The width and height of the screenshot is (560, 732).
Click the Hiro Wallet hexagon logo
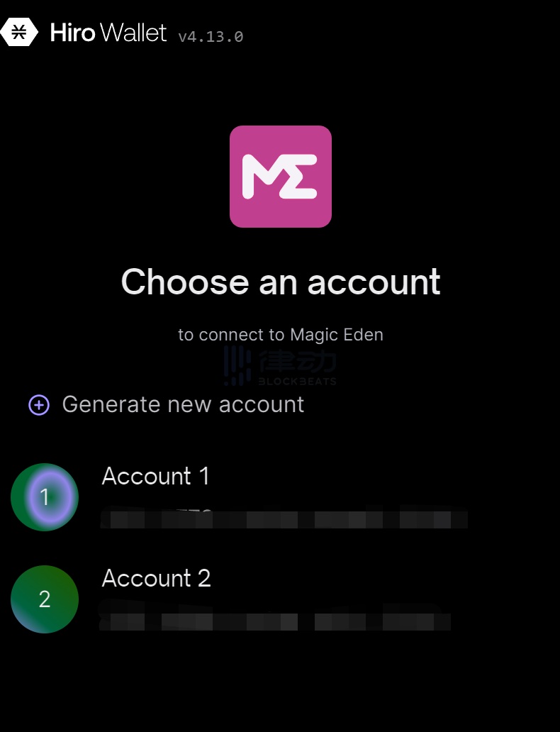click(19, 32)
